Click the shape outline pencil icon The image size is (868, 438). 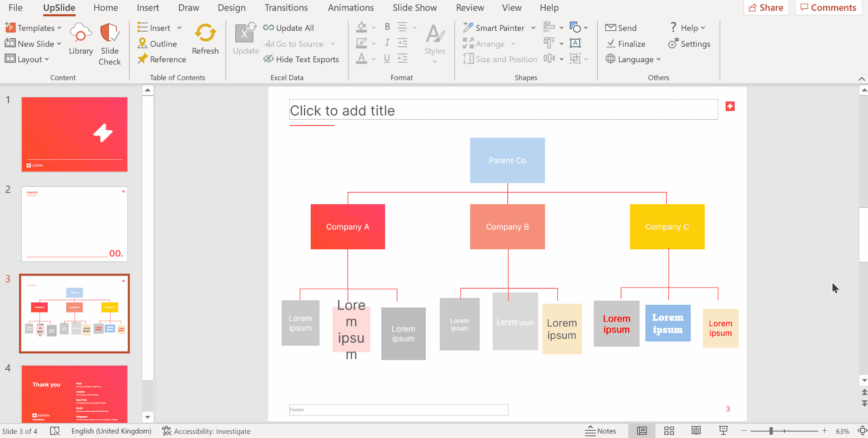coord(362,43)
